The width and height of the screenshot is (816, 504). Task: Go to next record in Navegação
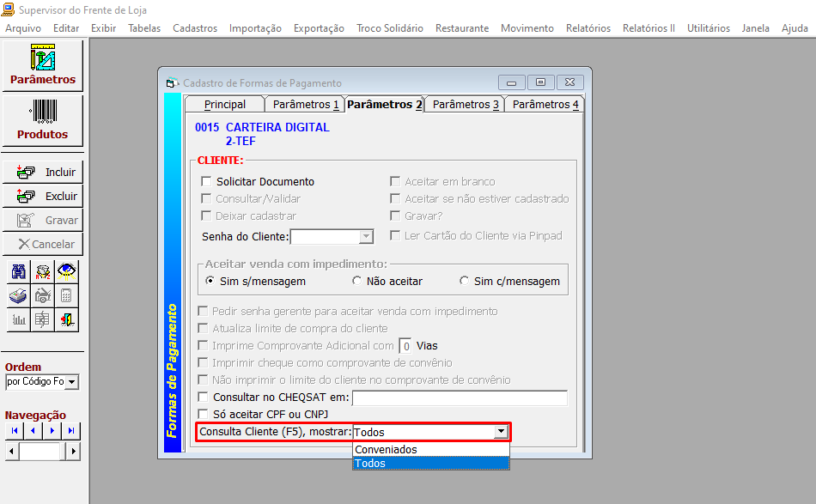[x=52, y=431]
